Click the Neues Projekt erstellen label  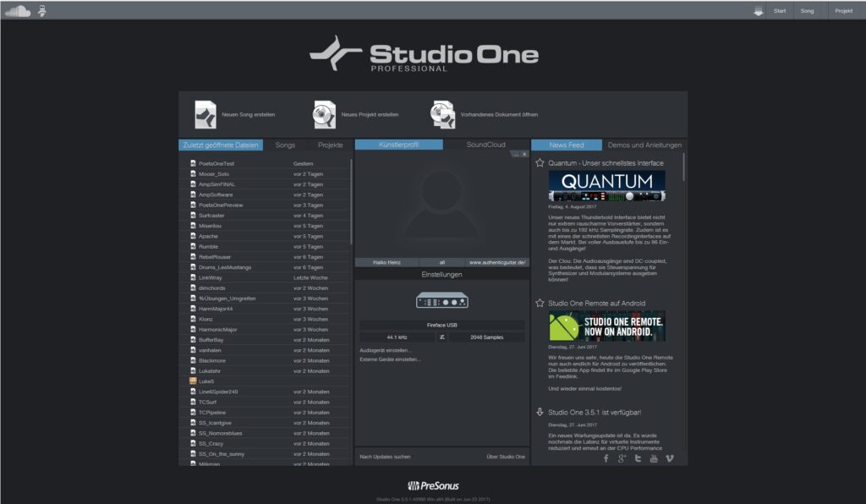[370, 115]
